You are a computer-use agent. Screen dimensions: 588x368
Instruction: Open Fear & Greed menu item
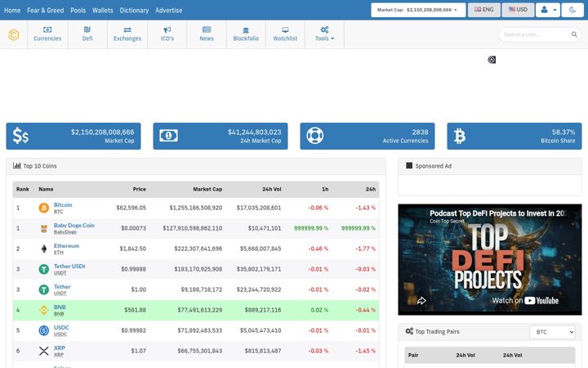point(46,11)
